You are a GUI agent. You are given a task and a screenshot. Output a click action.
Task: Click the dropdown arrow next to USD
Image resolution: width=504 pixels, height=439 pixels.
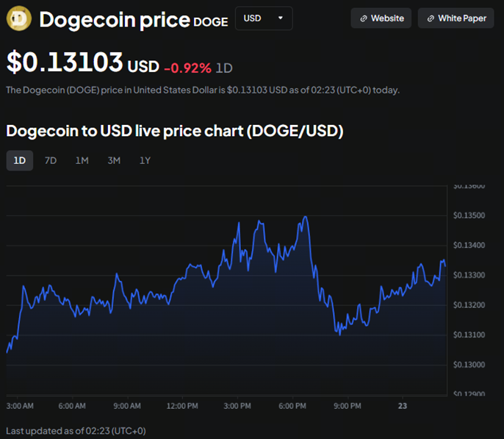click(281, 18)
